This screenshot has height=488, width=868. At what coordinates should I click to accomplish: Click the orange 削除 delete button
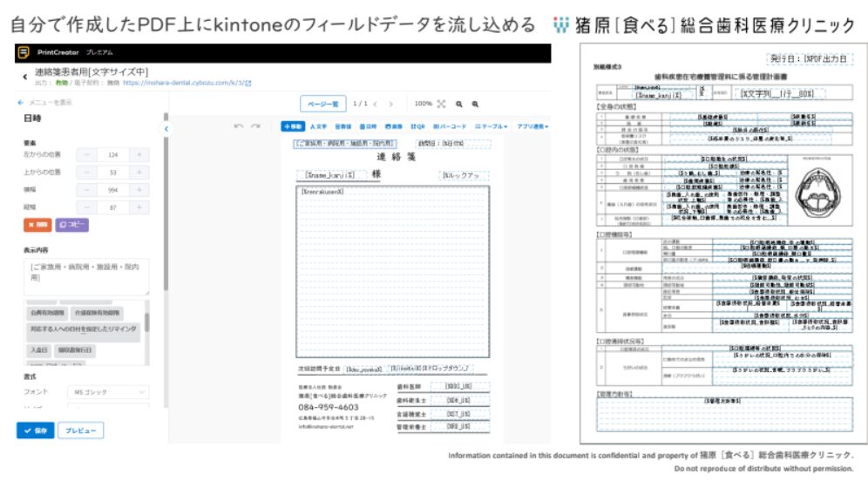[37, 225]
